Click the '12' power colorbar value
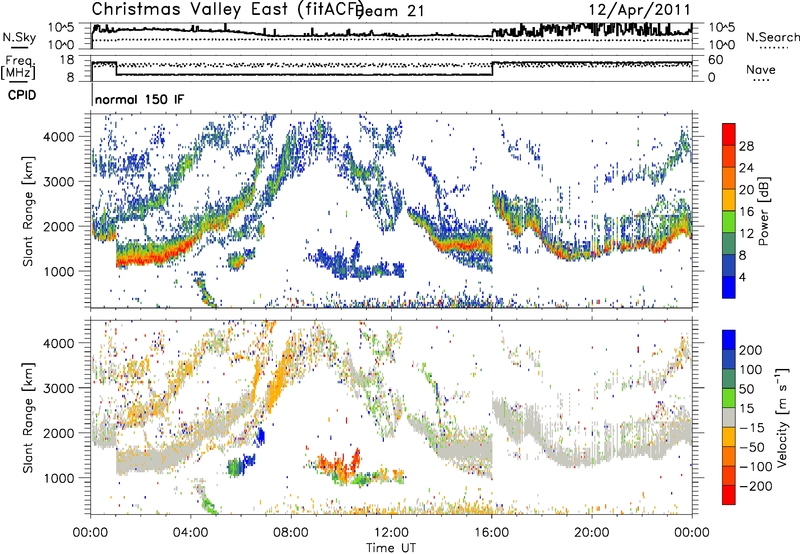The image size is (800, 554). (746, 234)
